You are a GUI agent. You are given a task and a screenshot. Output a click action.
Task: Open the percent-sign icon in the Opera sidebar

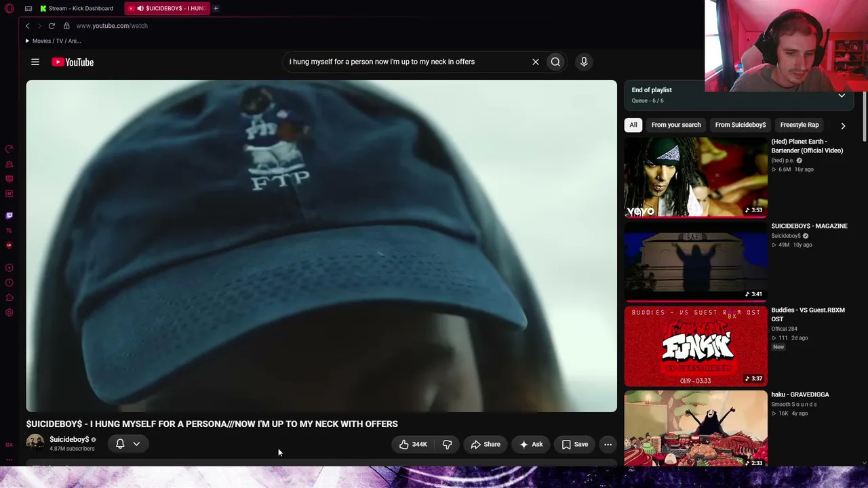(x=9, y=230)
